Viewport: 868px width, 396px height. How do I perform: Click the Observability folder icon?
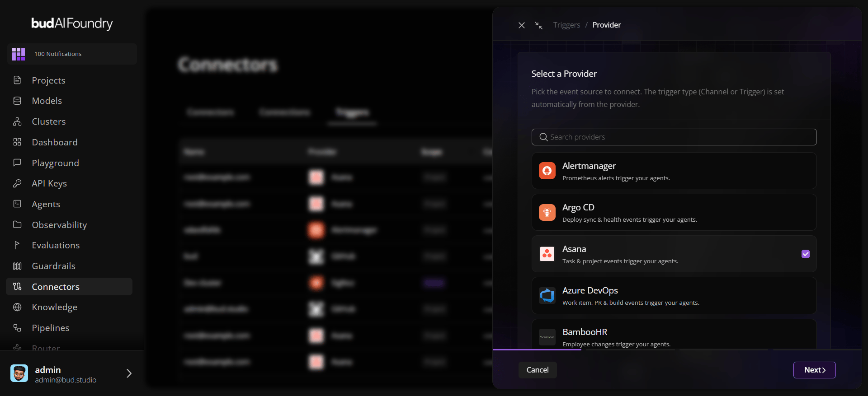click(x=17, y=224)
